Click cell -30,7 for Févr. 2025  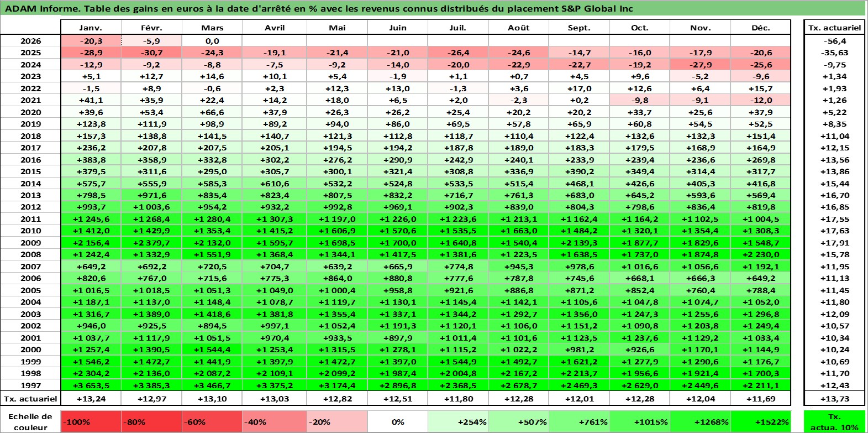pyautogui.click(x=151, y=53)
